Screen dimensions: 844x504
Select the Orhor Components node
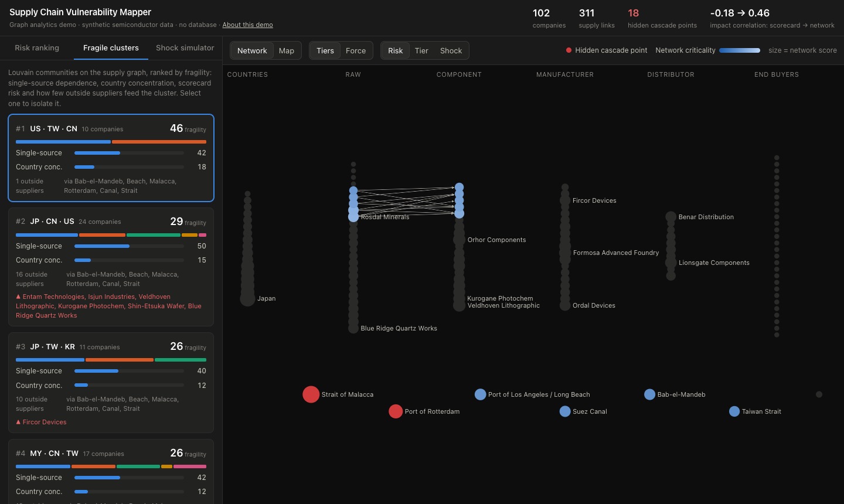(460, 240)
